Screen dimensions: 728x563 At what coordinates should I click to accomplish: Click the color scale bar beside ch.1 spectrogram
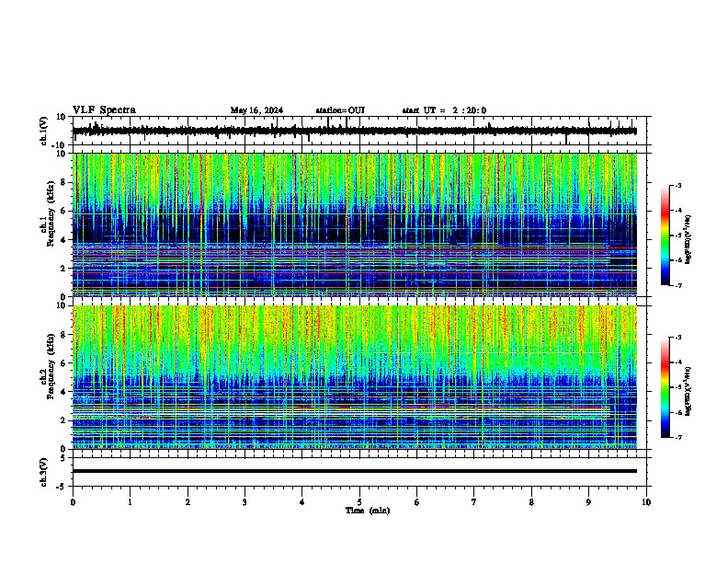tap(665, 235)
